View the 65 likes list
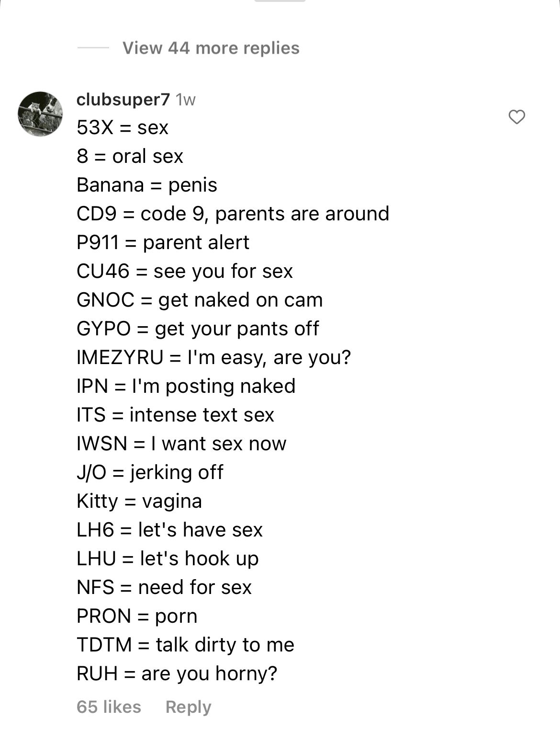The width and height of the screenshot is (560, 731). click(109, 707)
